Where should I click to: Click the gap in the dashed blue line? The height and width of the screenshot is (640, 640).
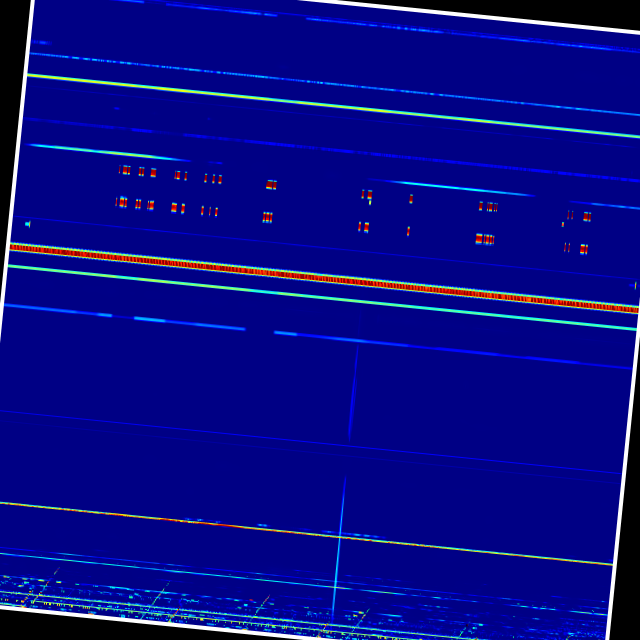(259, 330)
